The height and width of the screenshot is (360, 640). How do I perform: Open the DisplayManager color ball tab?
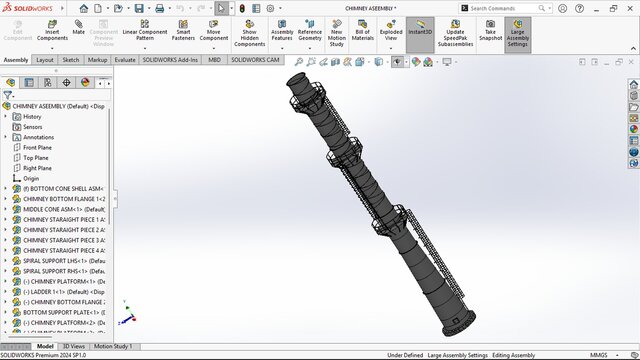(85, 82)
